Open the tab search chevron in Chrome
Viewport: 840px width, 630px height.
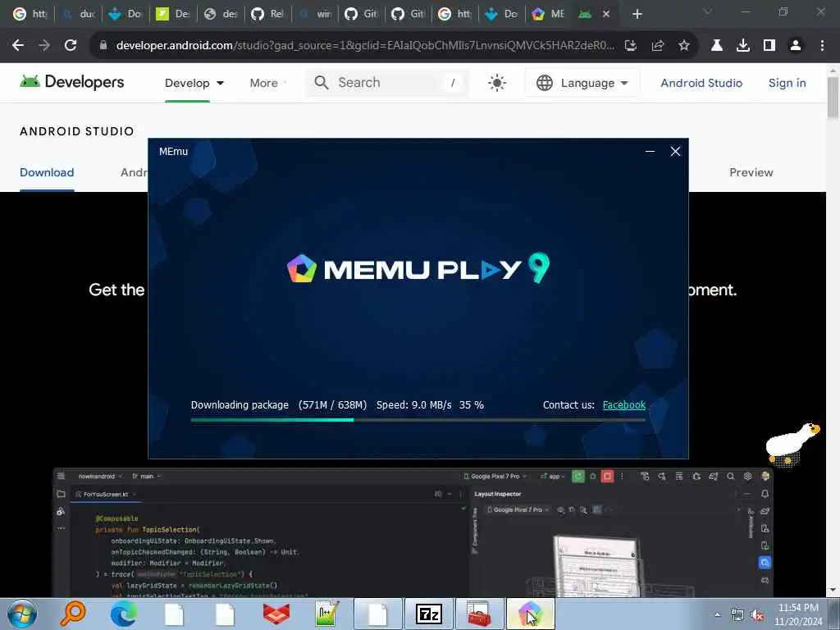coord(708,11)
